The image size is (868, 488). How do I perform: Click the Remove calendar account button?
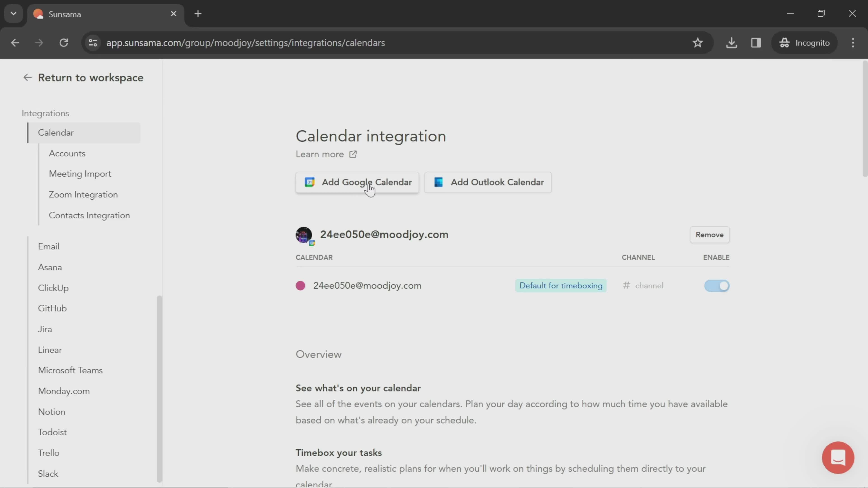709,234
